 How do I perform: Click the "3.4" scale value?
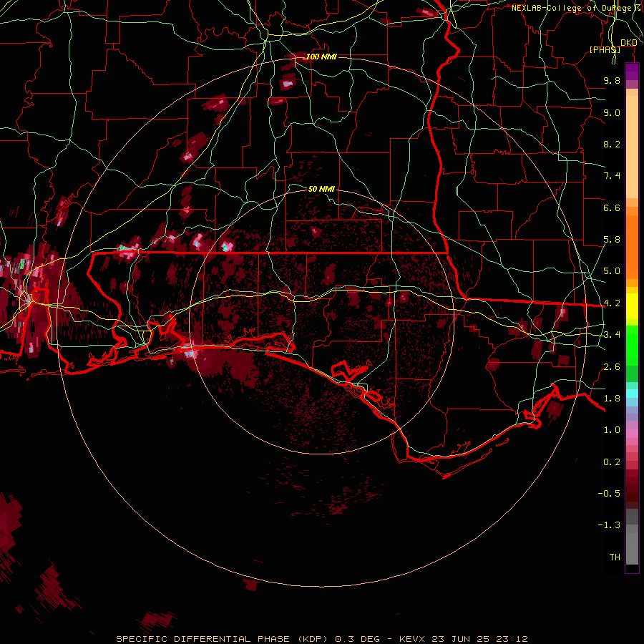tap(612, 335)
